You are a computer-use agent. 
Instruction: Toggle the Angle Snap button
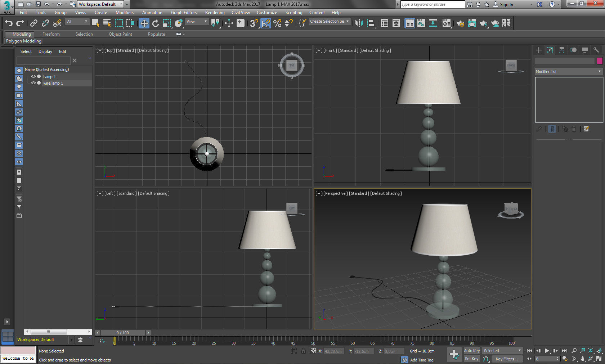266,23
